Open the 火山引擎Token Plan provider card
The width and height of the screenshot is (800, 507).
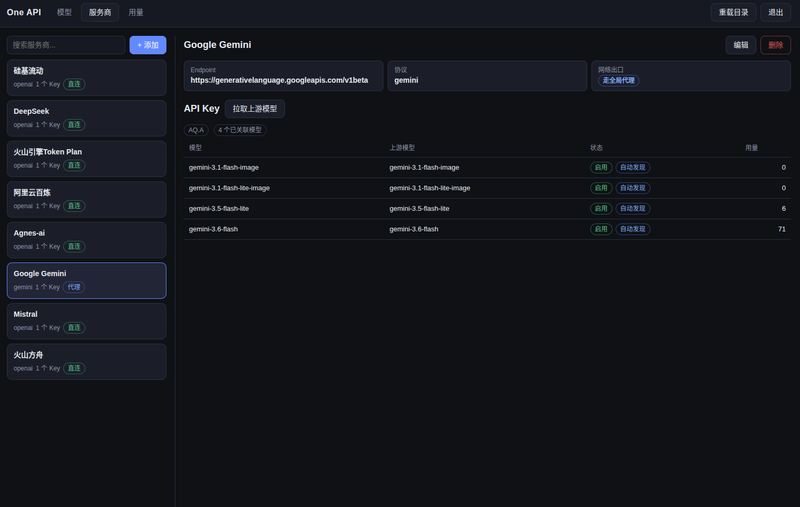point(87,159)
